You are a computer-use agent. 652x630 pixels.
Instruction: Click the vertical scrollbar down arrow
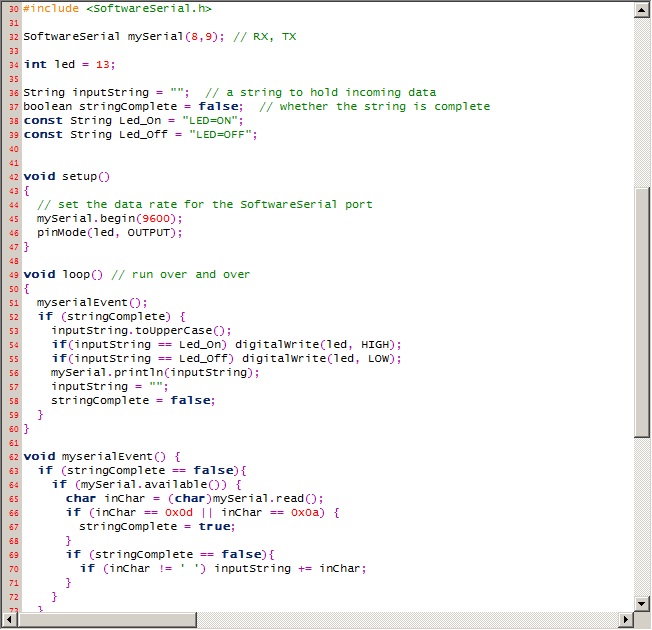[x=642, y=603]
